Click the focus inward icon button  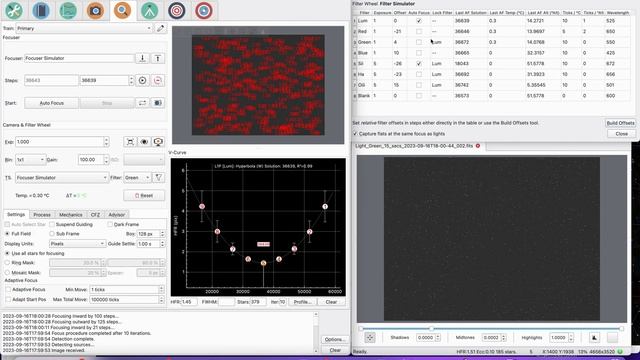coord(142,58)
